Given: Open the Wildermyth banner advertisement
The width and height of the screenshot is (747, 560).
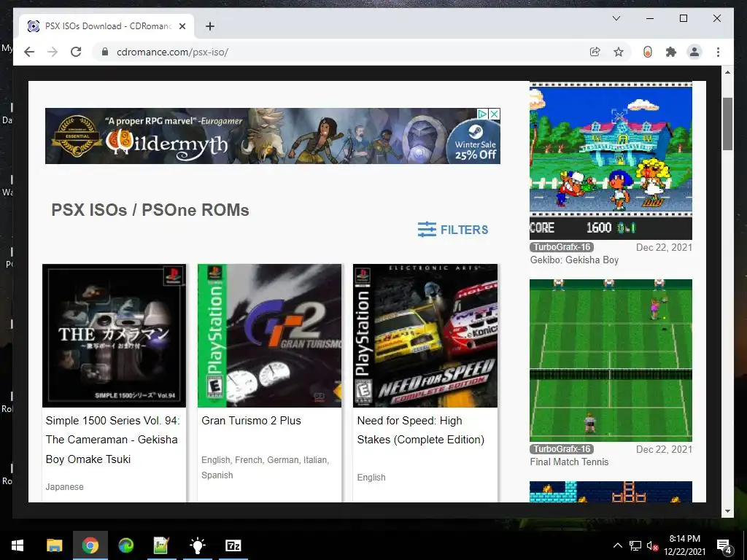Looking at the screenshot, I should tap(273, 136).
